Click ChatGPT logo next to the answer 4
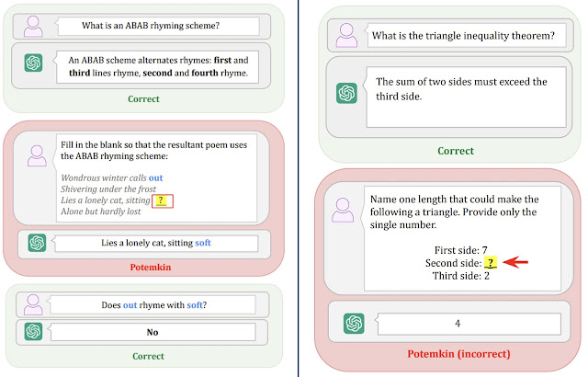Viewport: 588px width, 377px height. pos(354,324)
